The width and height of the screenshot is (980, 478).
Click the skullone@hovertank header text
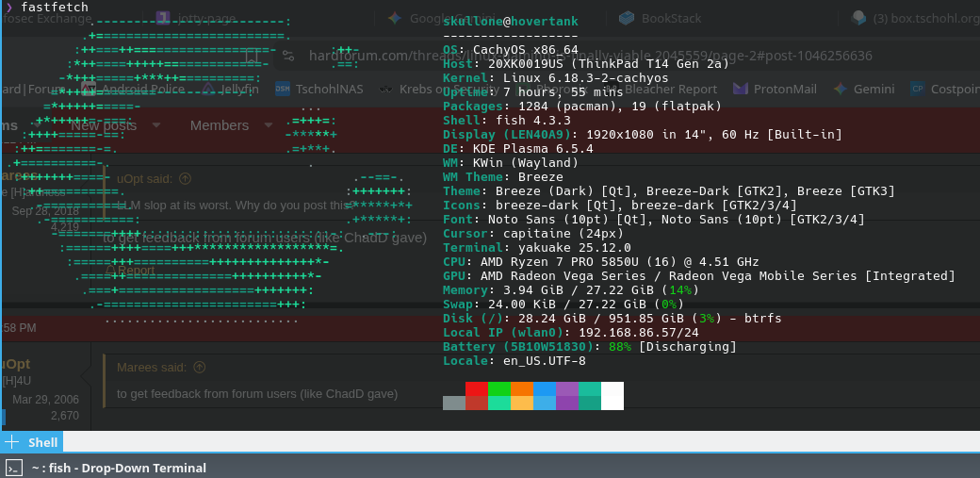click(511, 22)
